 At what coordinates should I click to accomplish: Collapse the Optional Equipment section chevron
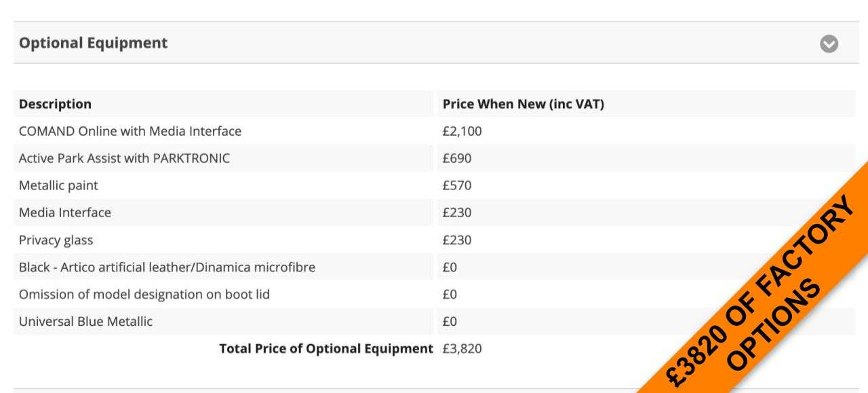point(829,43)
